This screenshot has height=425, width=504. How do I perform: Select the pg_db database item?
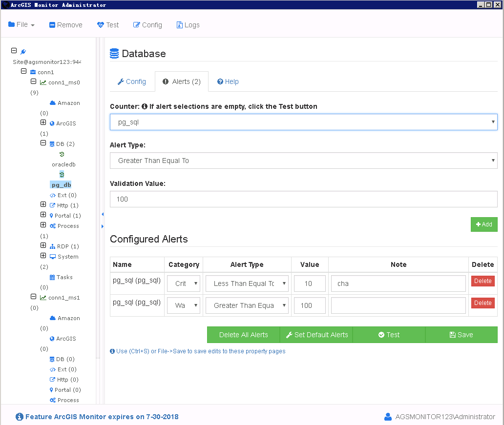pos(61,185)
